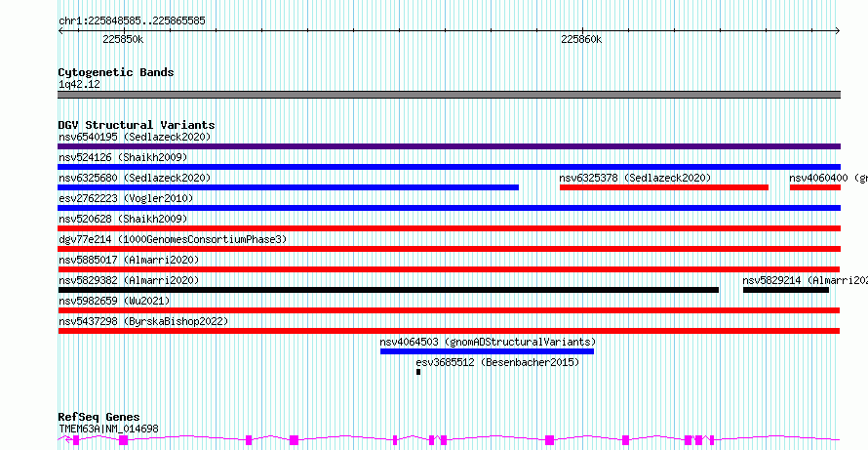This screenshot has height=450, width=868.
Task: Click the nsv520628 (Shaikh2009) label
Action: pos(123,219)
